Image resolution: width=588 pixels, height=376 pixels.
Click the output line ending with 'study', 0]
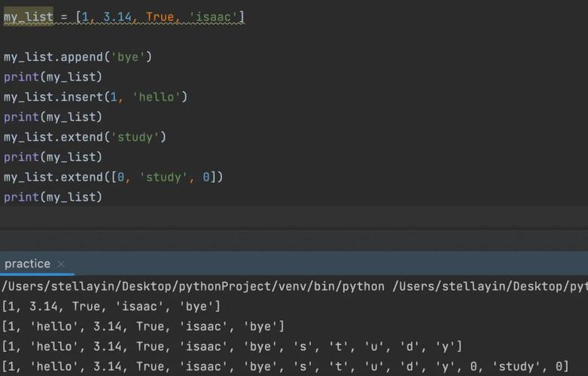(285, 366)
